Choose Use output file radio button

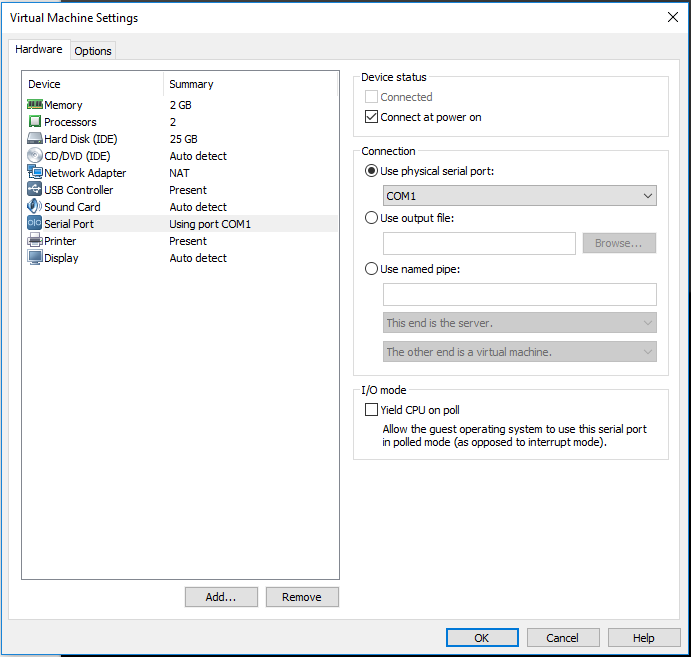tap(372, 217)
